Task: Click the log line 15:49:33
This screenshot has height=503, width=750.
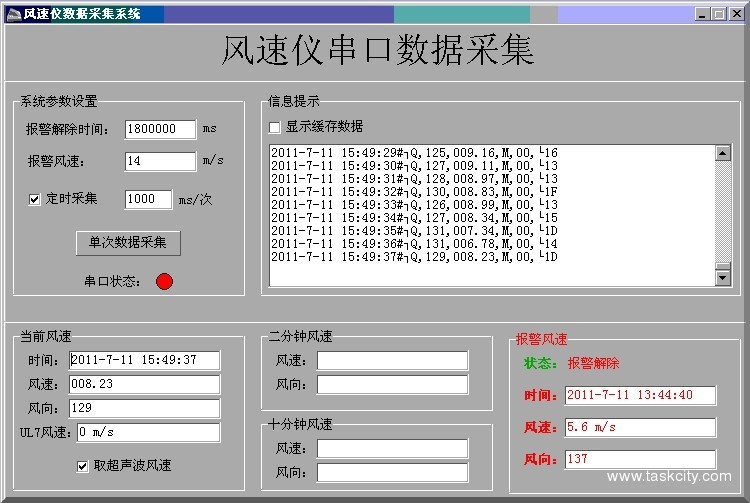Action: tap(414, 205)
